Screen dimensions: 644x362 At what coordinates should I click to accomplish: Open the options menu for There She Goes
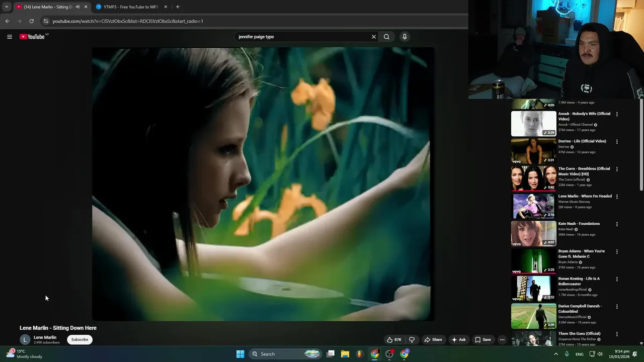pyautogui.click(x=617, y=334)
